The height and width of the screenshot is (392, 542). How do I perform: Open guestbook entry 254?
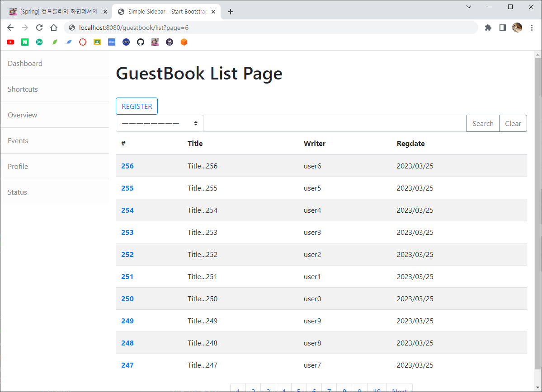(127, 210)
